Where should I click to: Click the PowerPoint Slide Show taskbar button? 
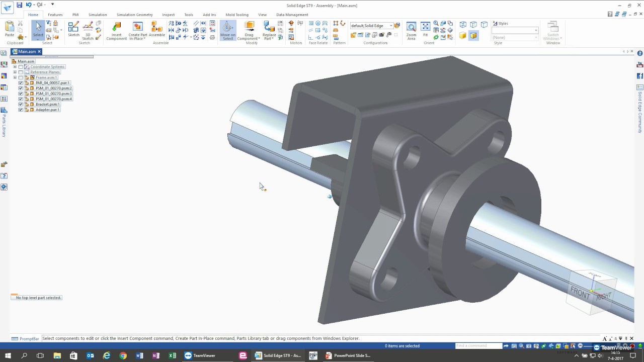[x=348, y=355]
